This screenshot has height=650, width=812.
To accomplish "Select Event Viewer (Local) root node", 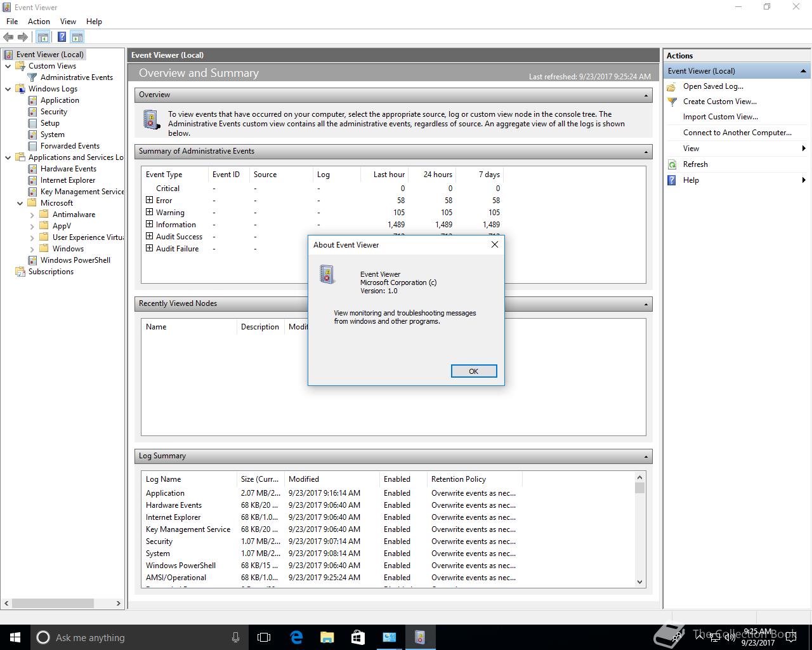I will tap(49, 55).
